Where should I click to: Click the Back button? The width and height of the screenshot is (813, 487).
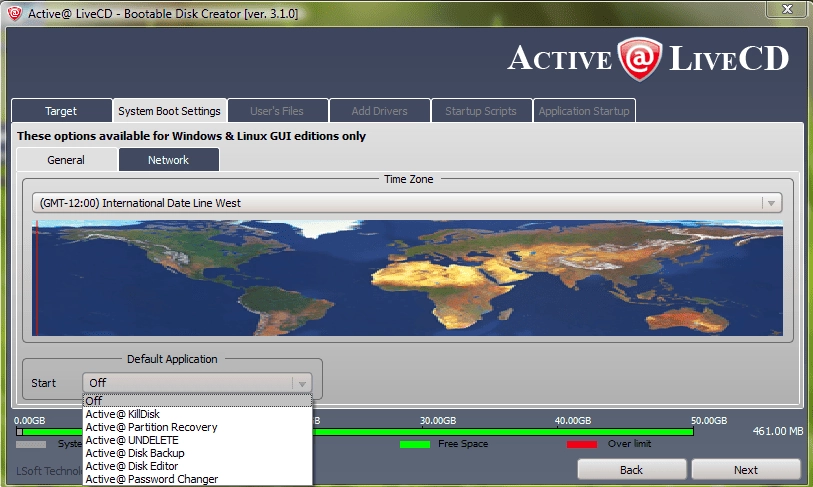pos(632,469)
